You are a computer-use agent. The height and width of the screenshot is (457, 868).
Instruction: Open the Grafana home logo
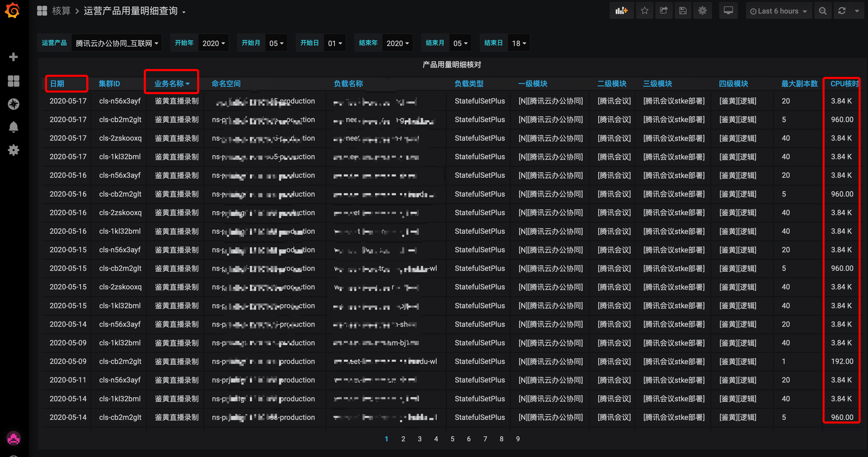[x=13, y=10]
